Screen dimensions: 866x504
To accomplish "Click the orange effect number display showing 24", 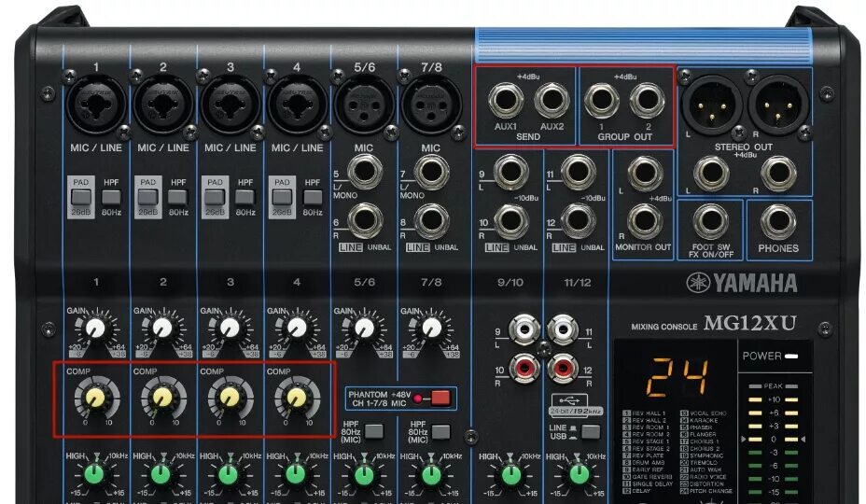I will pyautogui.click(x=676, y=377).
